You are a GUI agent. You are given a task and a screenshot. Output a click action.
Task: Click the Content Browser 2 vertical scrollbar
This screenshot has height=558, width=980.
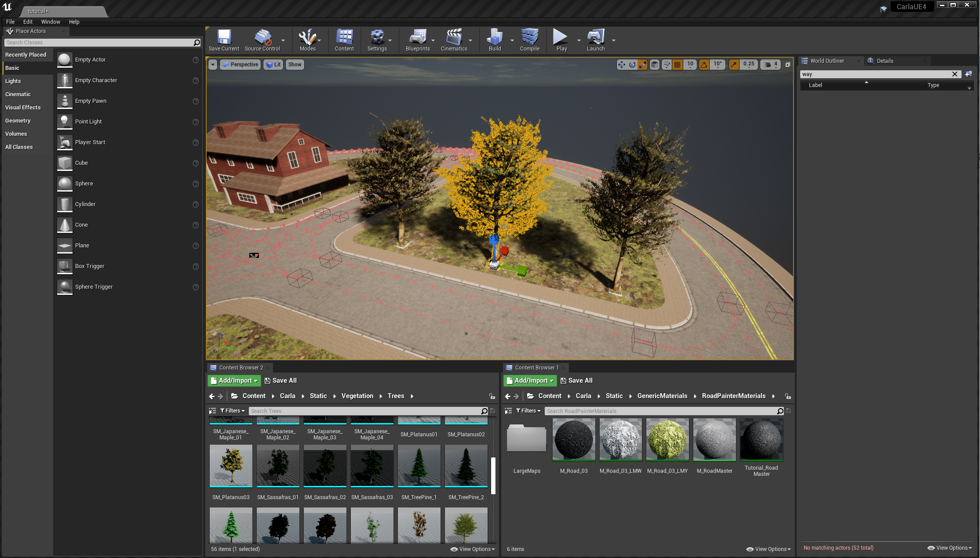pos(493,475)
